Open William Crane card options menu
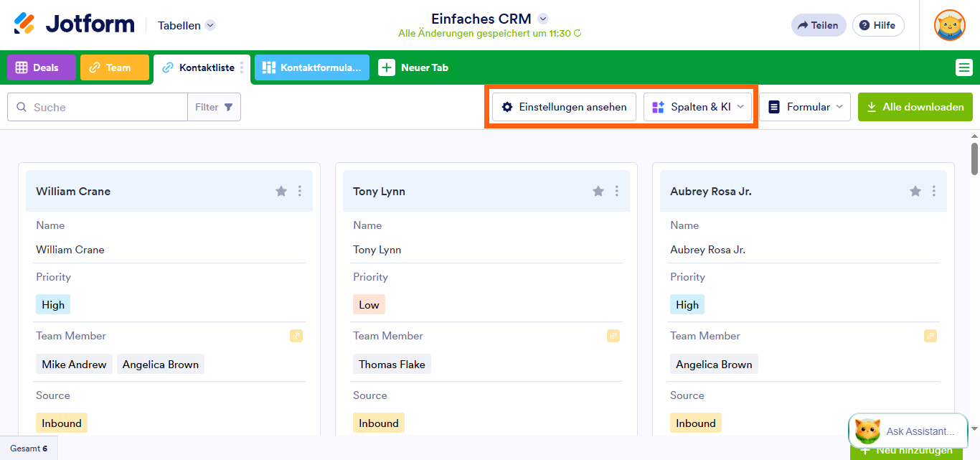Viewport: 980px width, 460px height. [300, 191]
